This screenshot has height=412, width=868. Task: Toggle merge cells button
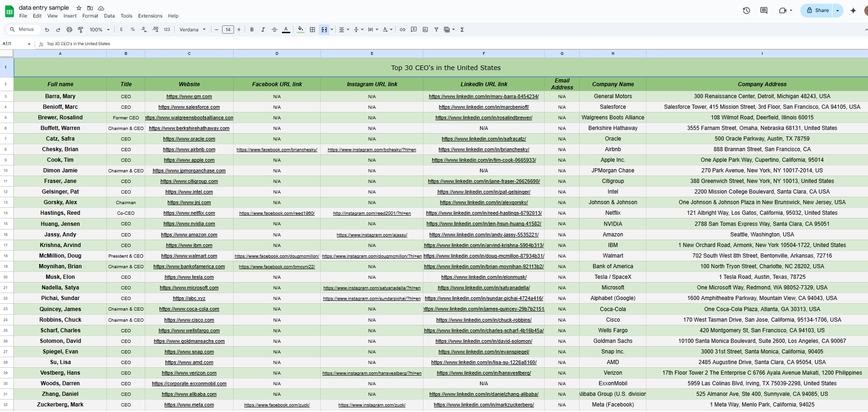324,29
